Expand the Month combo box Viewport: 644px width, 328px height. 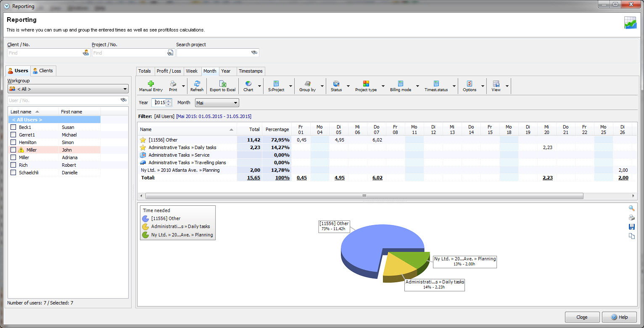coord(235,103)
